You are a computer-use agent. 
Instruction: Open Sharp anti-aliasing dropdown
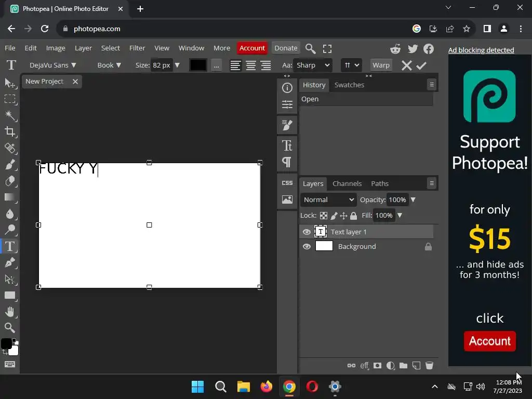312,65
